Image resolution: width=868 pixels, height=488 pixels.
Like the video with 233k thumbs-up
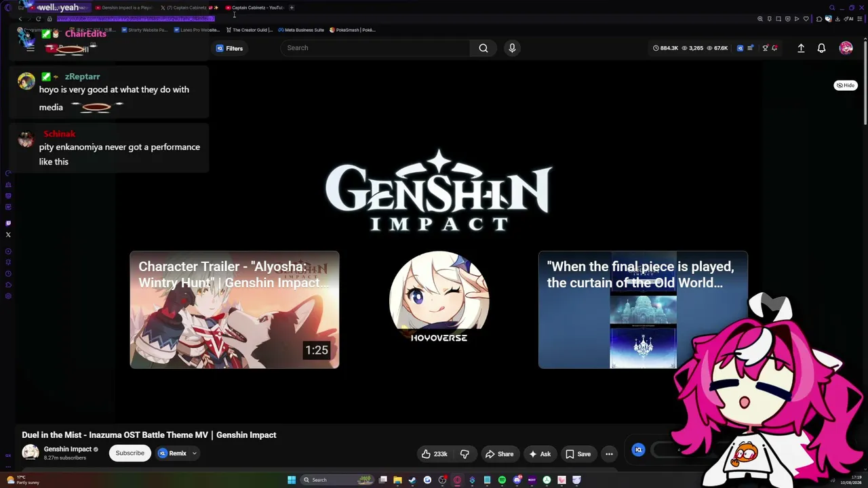434,454
